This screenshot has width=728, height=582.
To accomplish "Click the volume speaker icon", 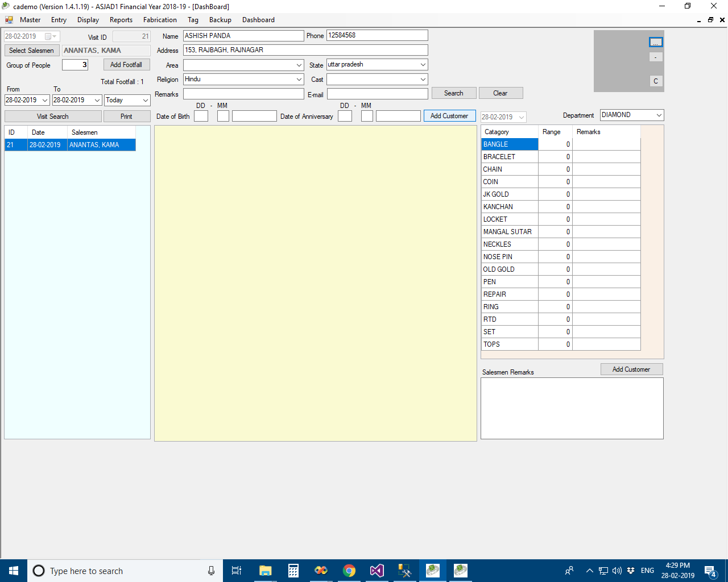I will point(617,571).
